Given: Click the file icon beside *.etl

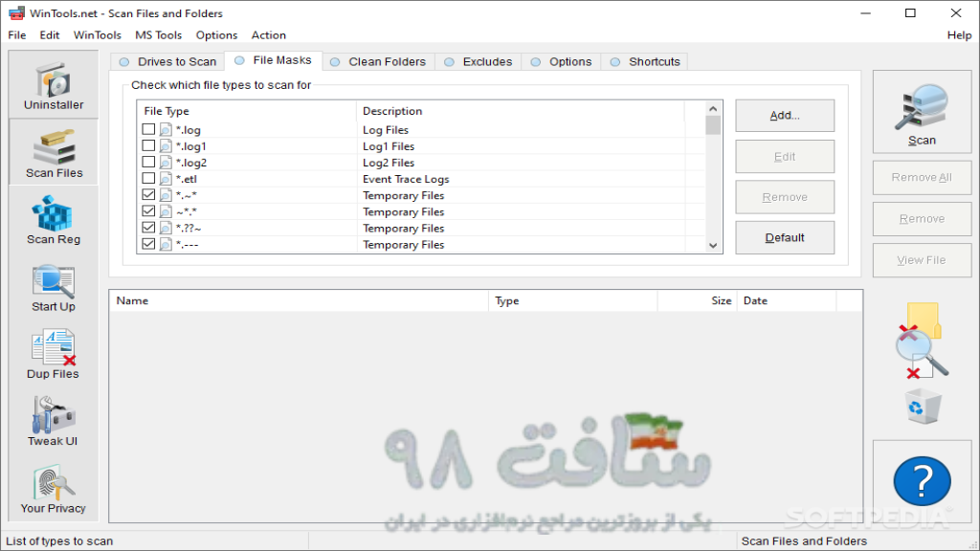Looking at the screenshot, I should tap(166, 179).
